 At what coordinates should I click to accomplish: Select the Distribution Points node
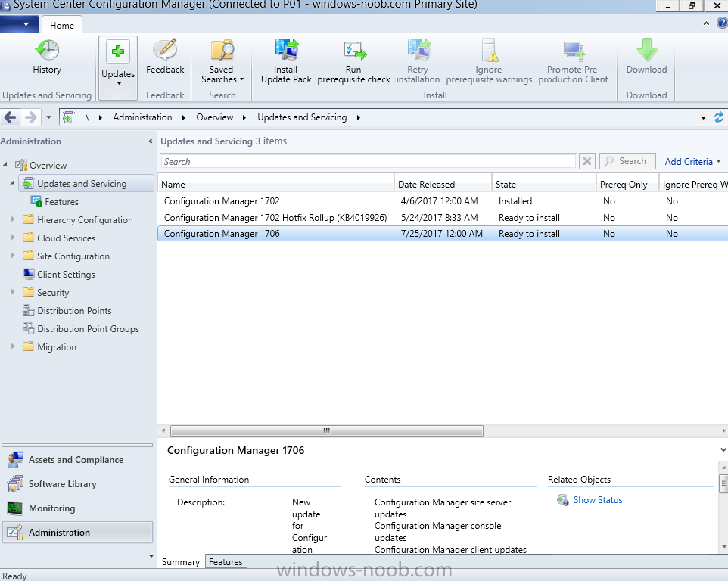coord(67,310)
